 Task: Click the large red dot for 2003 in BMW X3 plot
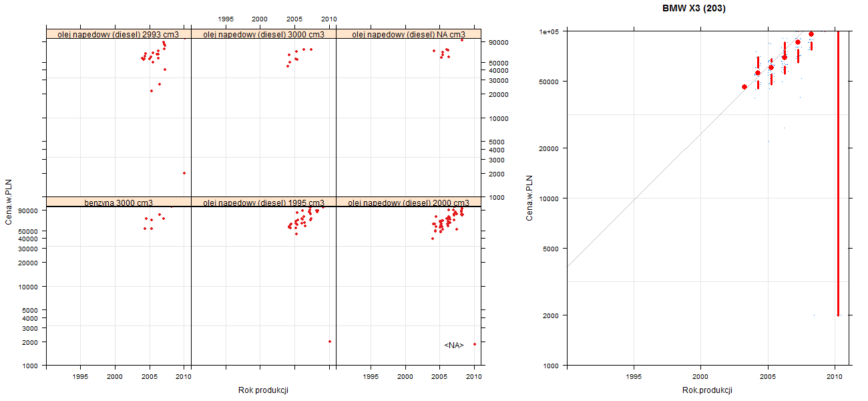(744, 87)
